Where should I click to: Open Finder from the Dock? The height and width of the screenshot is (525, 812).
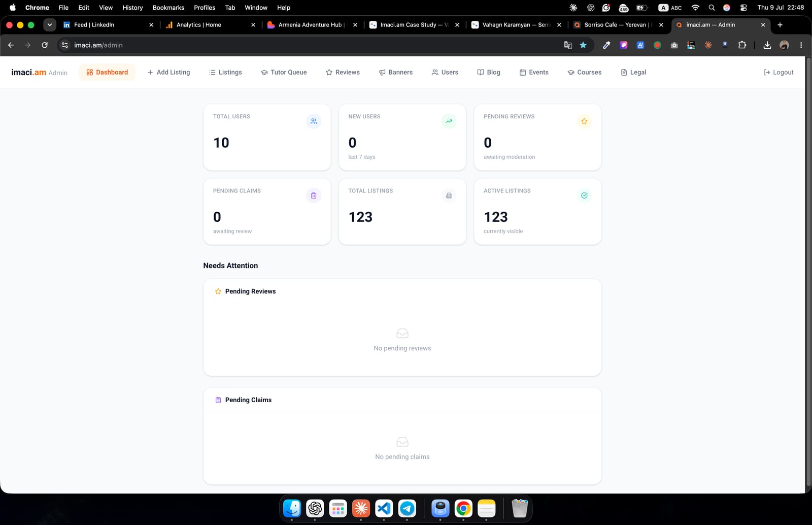(292, 508)
